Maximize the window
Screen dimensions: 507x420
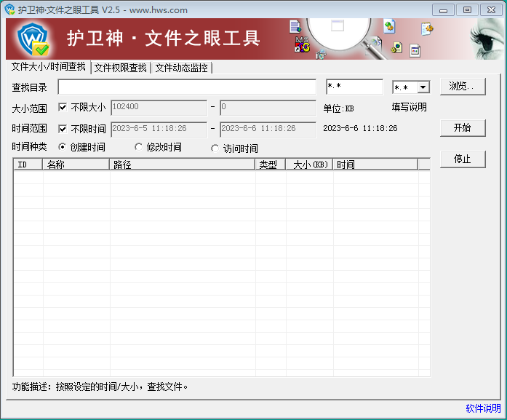pyautogui.click(x=467, y=10)
